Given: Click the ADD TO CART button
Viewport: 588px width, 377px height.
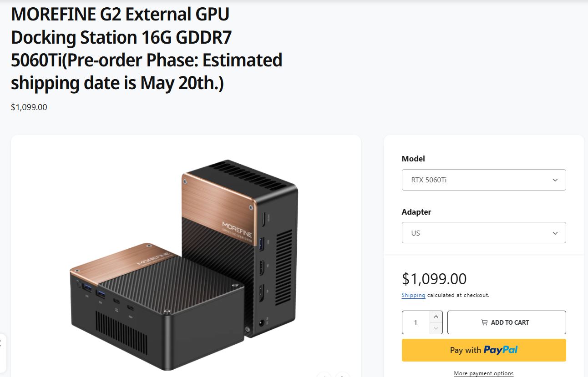Looking at the screenshot, I should pyautogui.click(x=507, y=322).
